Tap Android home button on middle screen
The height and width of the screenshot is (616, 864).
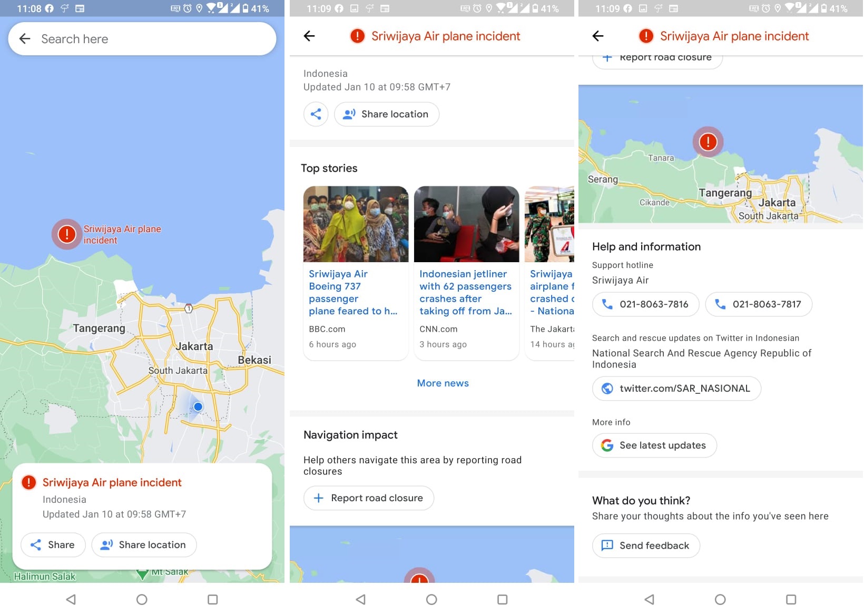431,599
